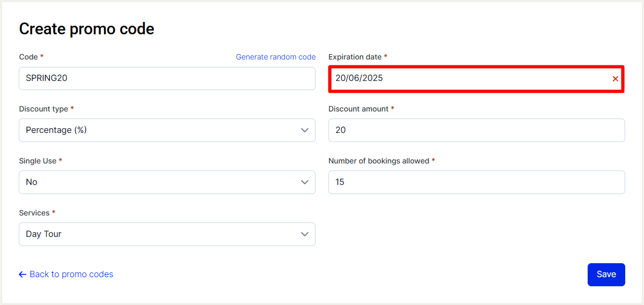Expand the Services dropdown showing Day Tour
Image resolution: width=644 pixels, height=305 pixels.
coord(167,234)
